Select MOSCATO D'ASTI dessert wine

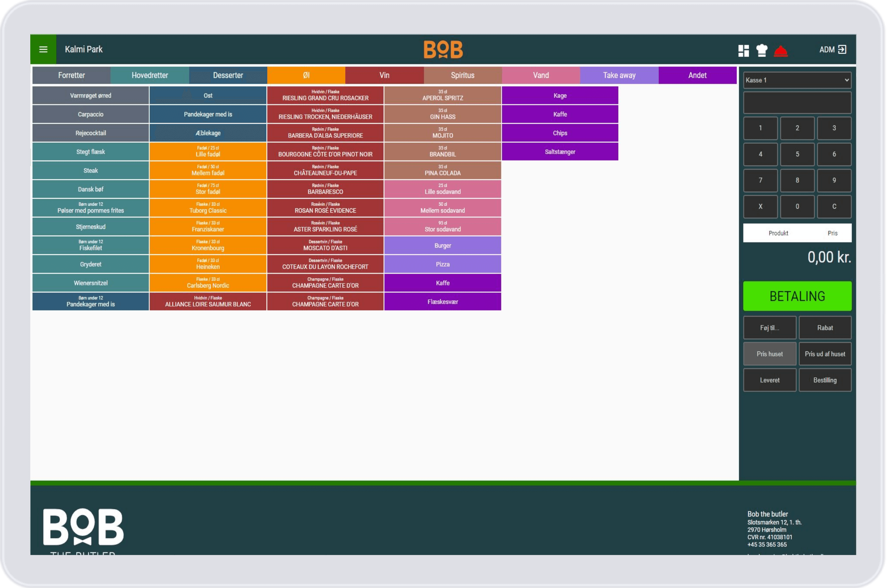325,246
